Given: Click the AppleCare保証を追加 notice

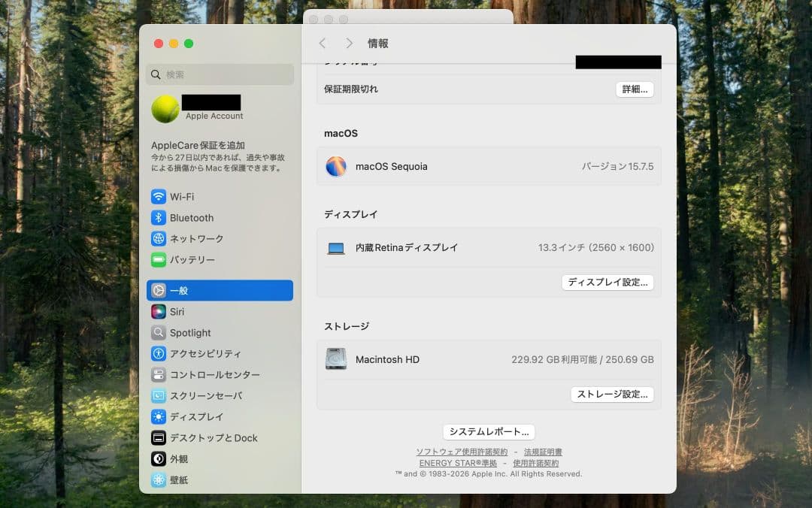Looking at the screenshot, I should click(x=218, y=156).
